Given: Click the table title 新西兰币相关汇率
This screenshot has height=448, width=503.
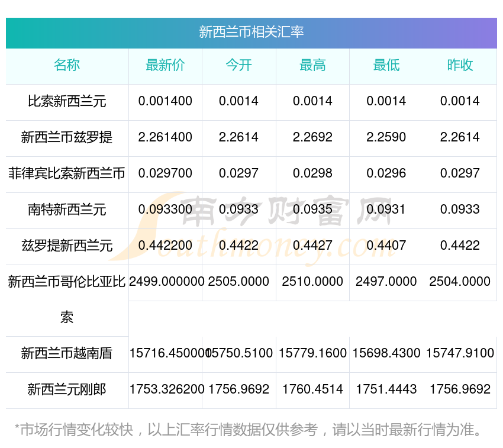Looking at the screenshot, I should click(x=251, y=32).
